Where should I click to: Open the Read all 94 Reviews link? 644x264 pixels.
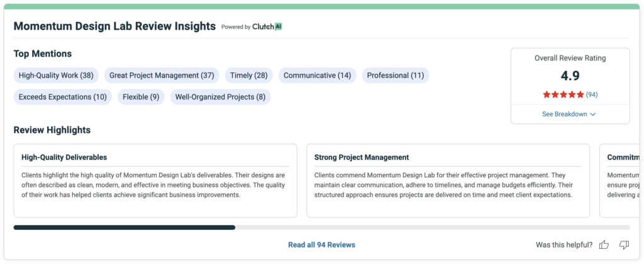321,244
